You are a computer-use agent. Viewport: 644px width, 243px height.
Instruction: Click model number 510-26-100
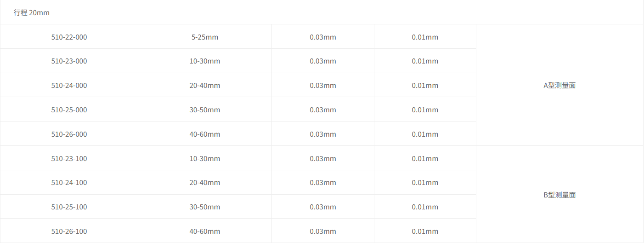click(x=69, y=231)
